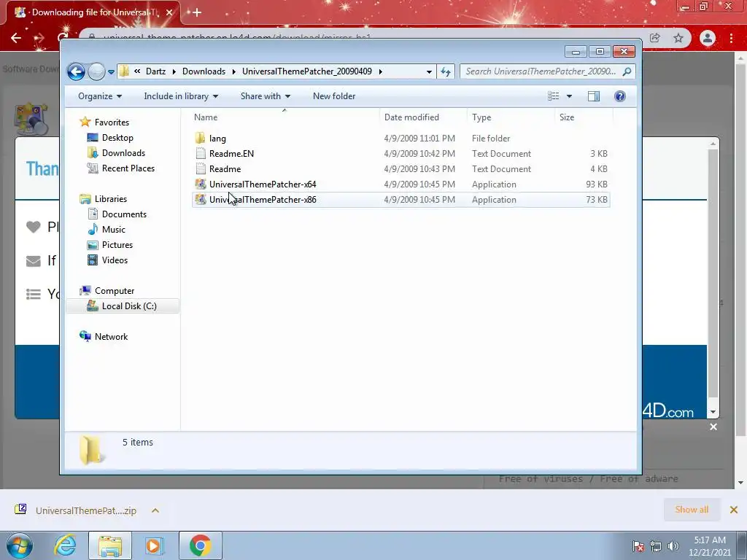
Task: Sort by Date modified column
Action: 424,117
